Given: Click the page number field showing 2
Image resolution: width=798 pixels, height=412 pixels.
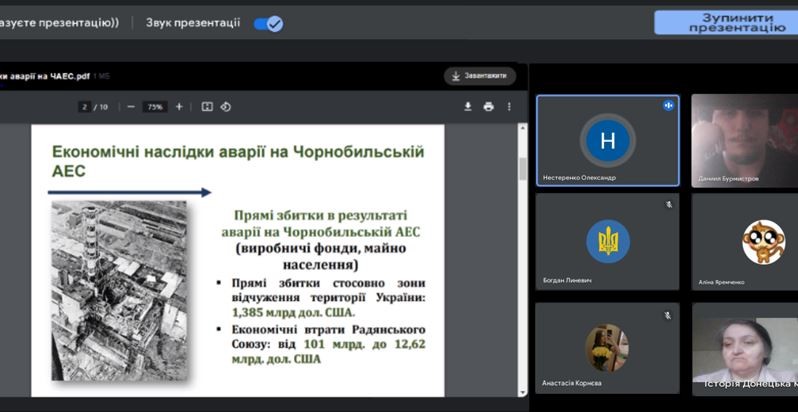Looking at the screenshot, I should click(x=84, y=107).
